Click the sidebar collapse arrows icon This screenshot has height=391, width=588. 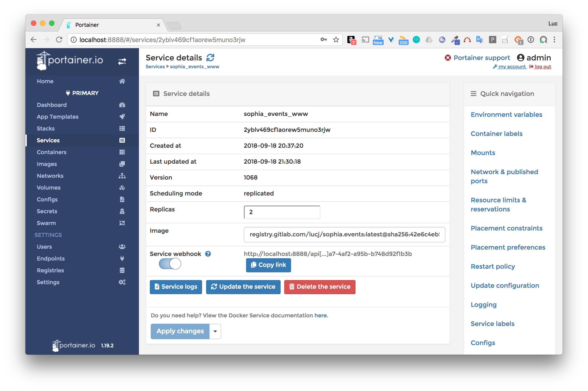point(122,61)
